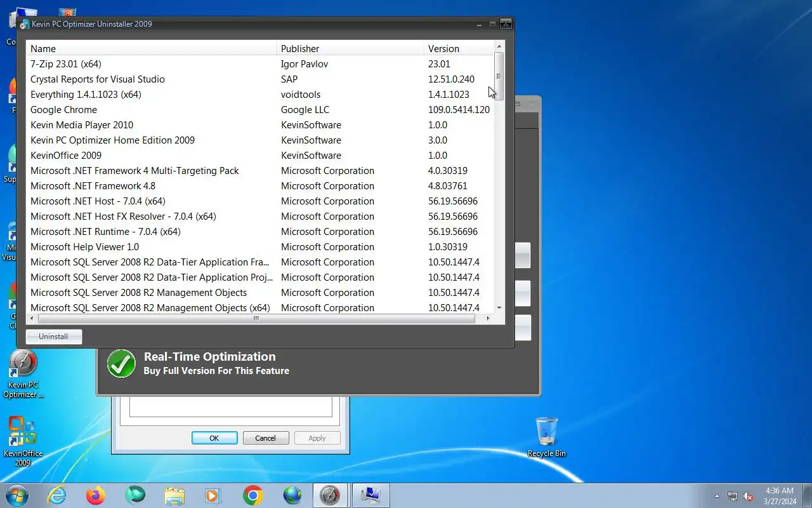Launch Internet Explorer from the taskbar

(x=56, y=495)
